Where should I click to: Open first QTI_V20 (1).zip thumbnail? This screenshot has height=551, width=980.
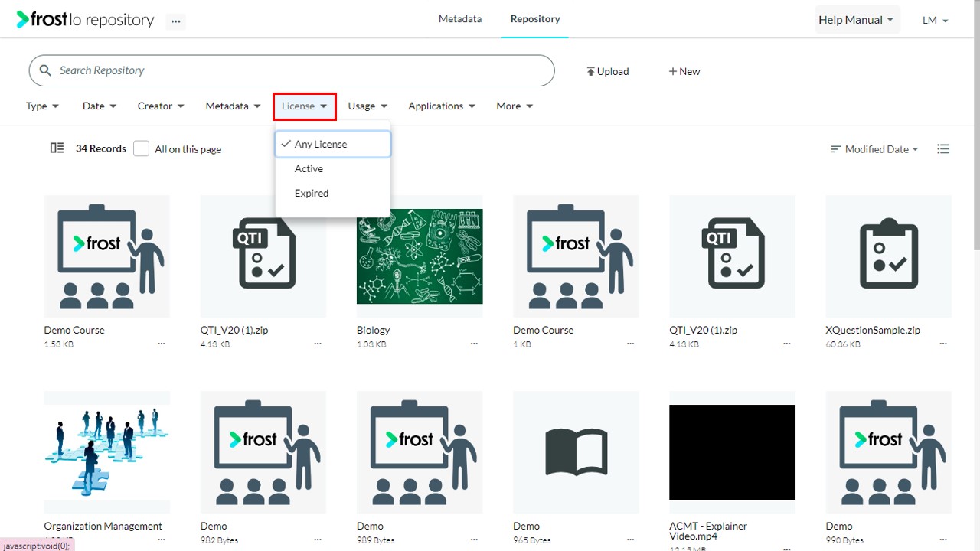point(263,256)
